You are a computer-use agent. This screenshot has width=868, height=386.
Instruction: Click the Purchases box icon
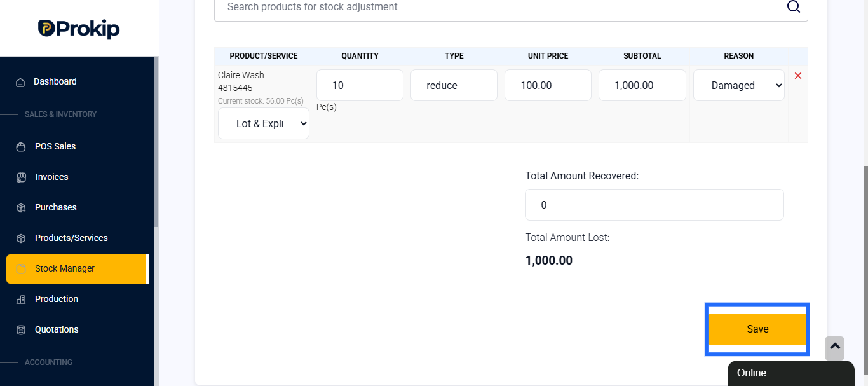pos(21,208)
